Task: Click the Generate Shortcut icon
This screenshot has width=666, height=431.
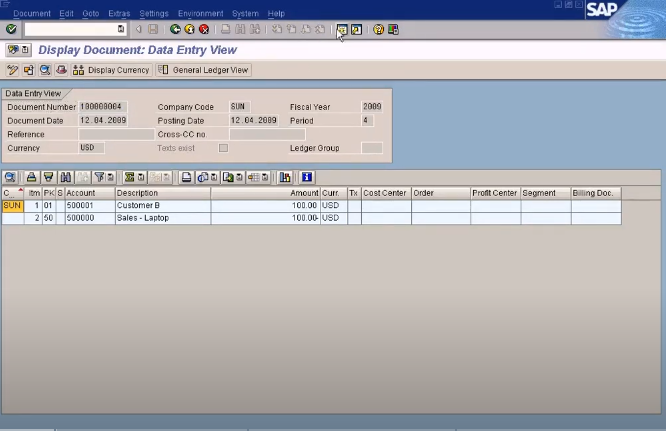Action: tap(356, 29)
